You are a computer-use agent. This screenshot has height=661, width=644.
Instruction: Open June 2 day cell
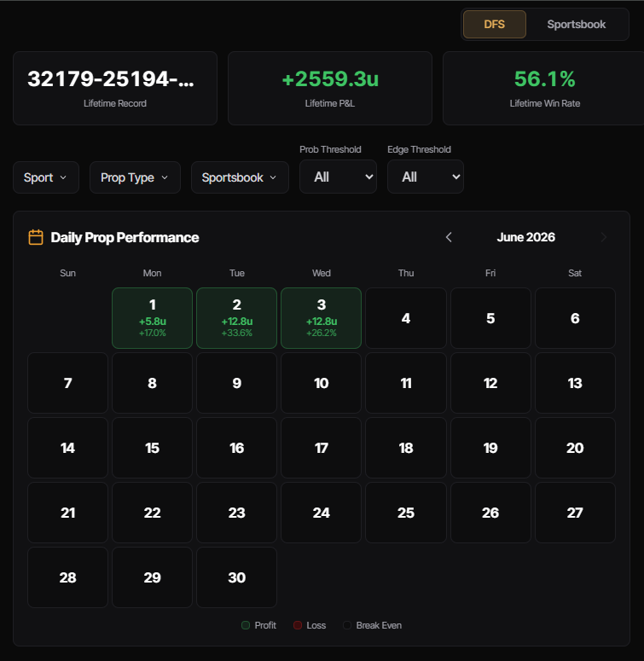coord(237,318)
